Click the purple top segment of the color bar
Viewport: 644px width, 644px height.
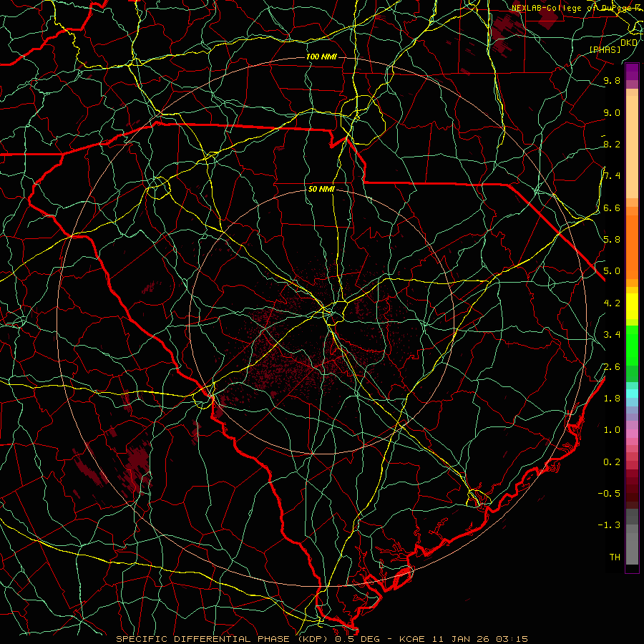(632, 72)
